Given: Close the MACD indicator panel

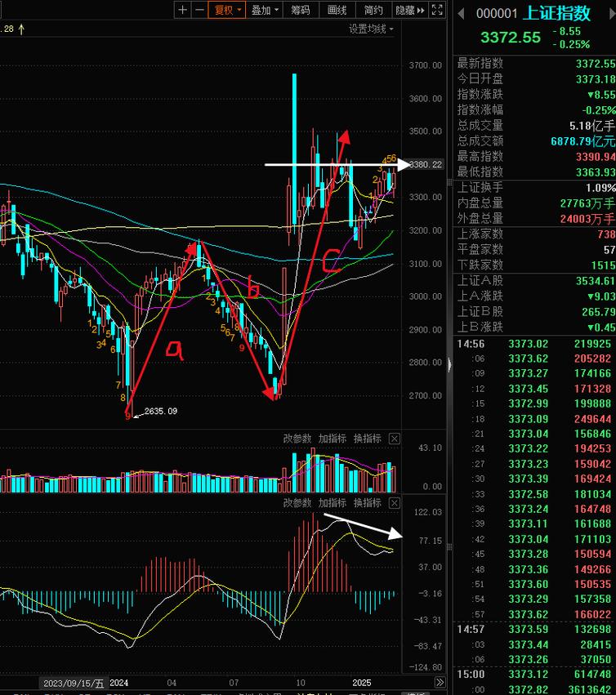Looking at the screenshot, I should pos(395,503).
